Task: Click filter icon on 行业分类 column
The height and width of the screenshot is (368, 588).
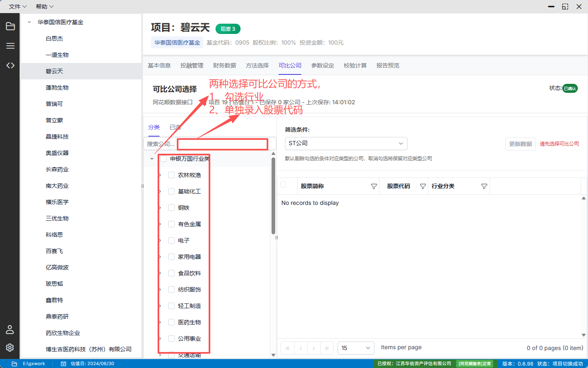Action: pyautogui.click(x=484, y=186)
